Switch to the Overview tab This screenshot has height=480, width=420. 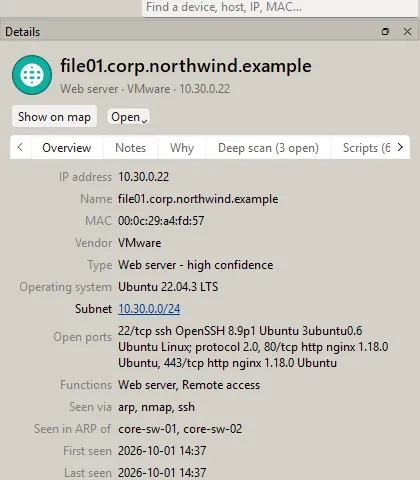[67, 148]
